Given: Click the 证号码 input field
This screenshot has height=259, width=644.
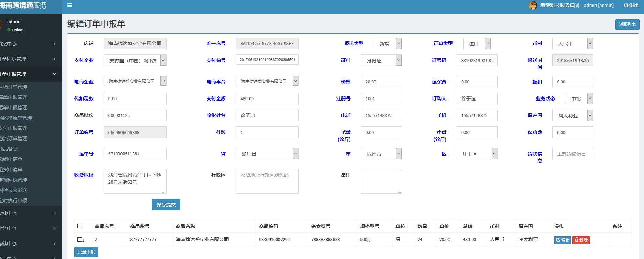Looking at the screenshot, I should (477, 60).
